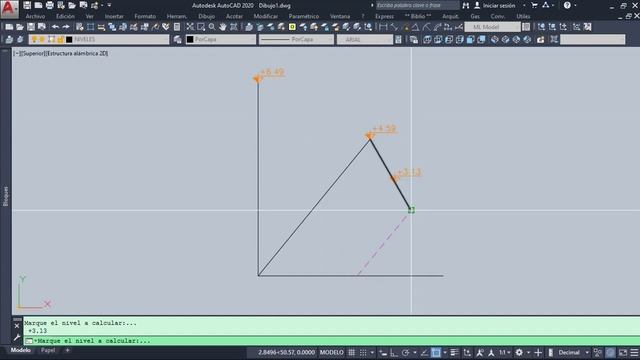Click New drawing icon in standard toolbar
640x360 pixels.
[x=9, y=27]
